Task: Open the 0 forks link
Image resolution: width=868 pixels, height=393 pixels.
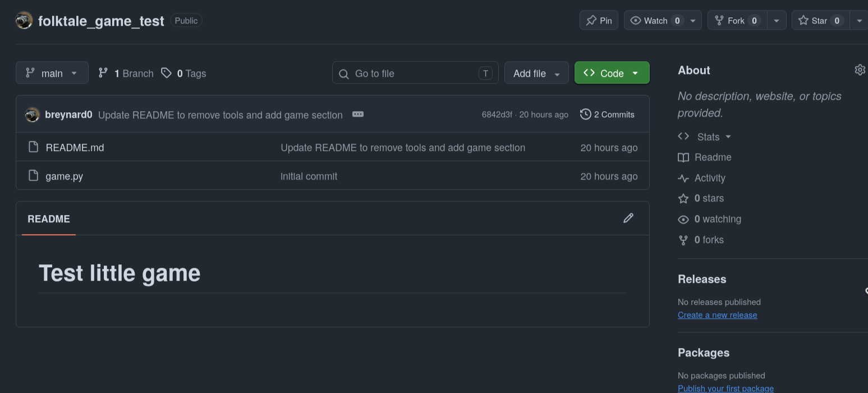Action: point(709,240)
